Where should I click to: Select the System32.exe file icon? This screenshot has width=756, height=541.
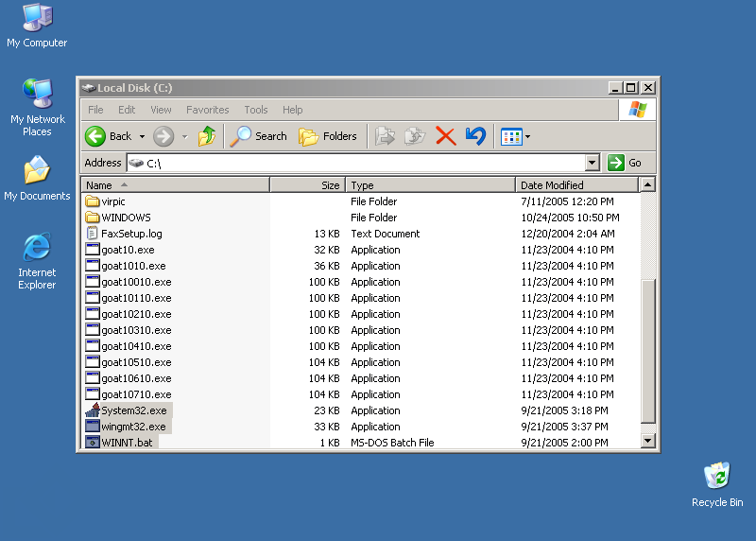tap(93, 410)
